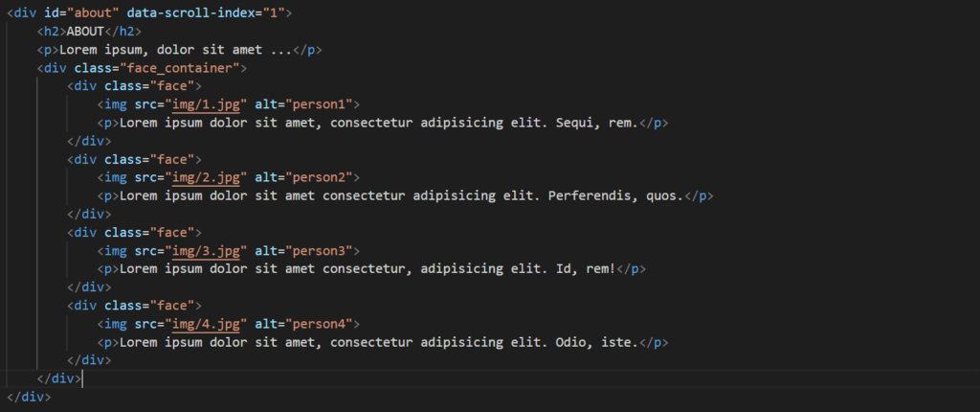Click the ABOUT heading text
This screenshot has height=412, width=980.
click(x=83, y=32)
